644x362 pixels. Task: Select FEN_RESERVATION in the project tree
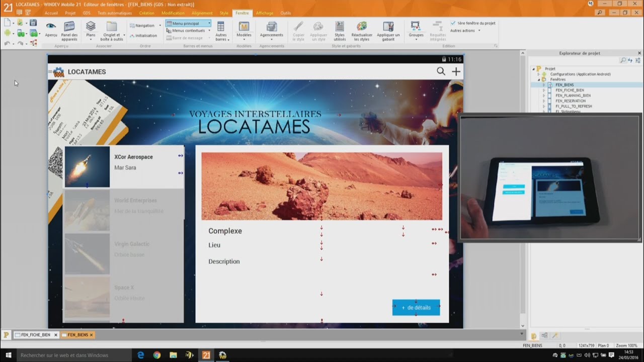(x=571, y=101)
